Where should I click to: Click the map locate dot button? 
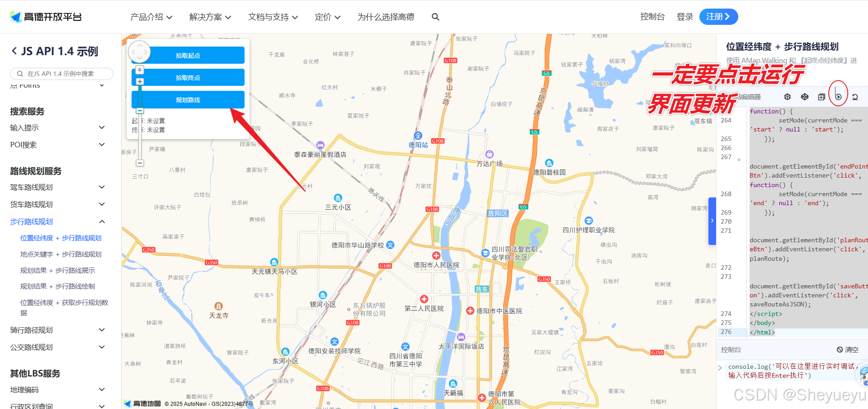pos(140,70)
